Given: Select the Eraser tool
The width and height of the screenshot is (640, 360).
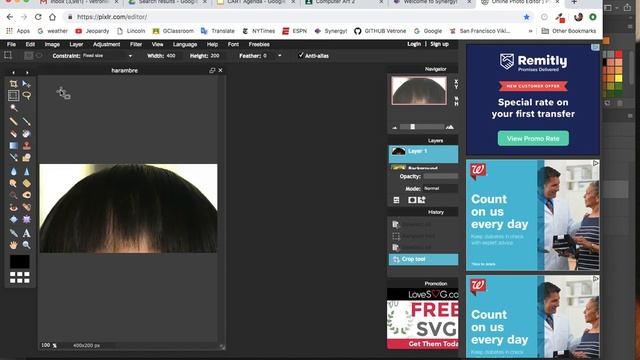Looking at the screenshot, I should click(13, 133).
